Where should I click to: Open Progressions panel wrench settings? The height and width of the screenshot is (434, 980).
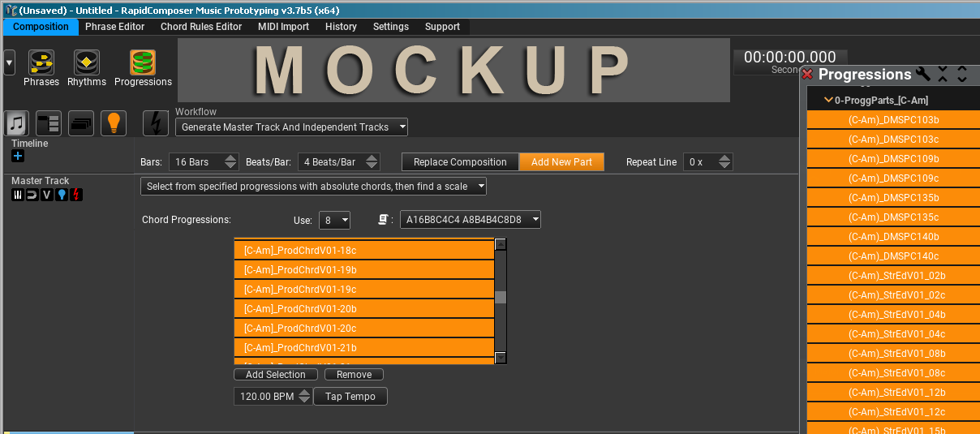(923, 74)
